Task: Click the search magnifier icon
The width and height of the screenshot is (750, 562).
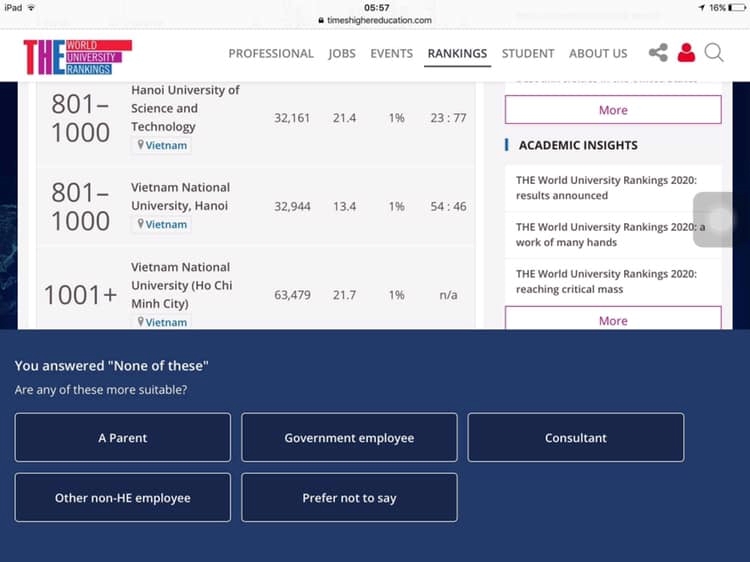Action: pyautogui.click(x=714, y=53)
